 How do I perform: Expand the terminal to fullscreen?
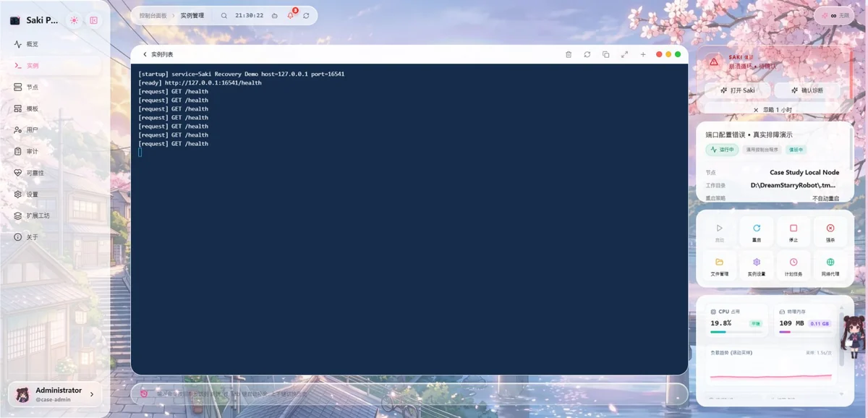(625, 54)
